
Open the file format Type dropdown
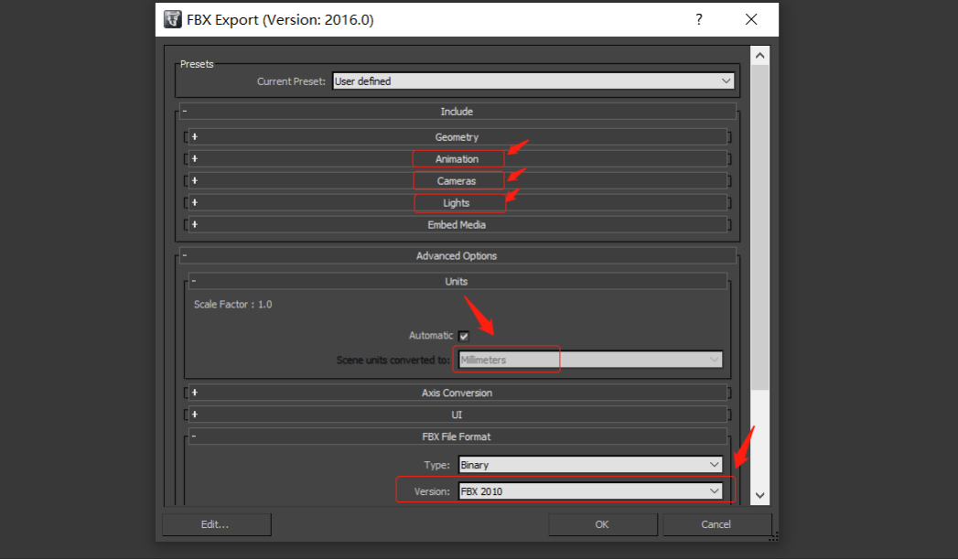tap(590, 465)
